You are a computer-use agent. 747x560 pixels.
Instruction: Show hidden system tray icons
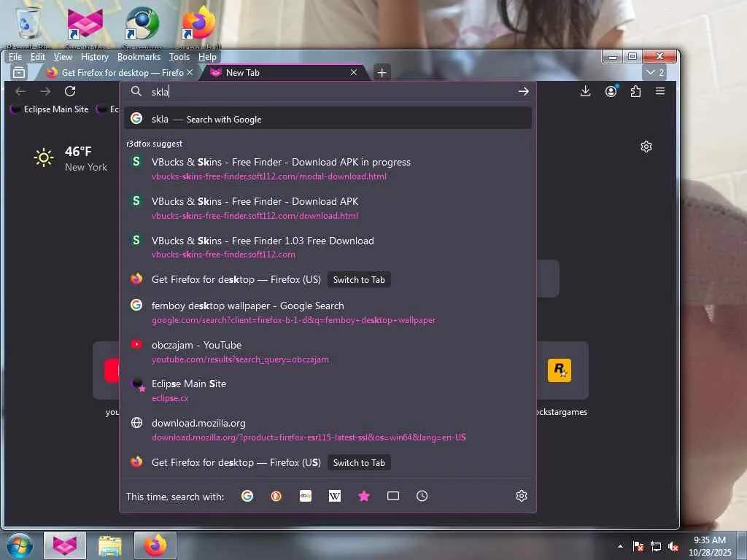pos(620,547)
